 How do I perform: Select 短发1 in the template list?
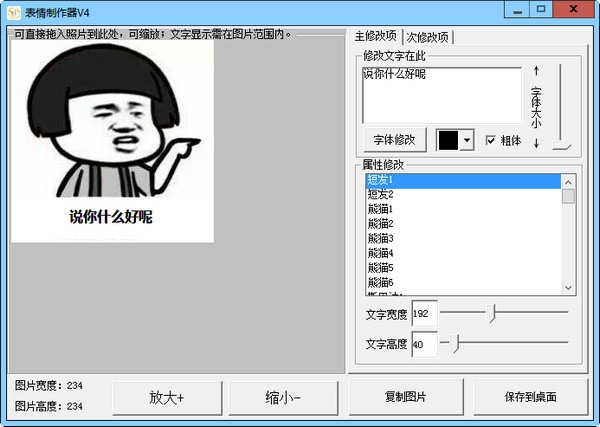(x=463, y=180)
